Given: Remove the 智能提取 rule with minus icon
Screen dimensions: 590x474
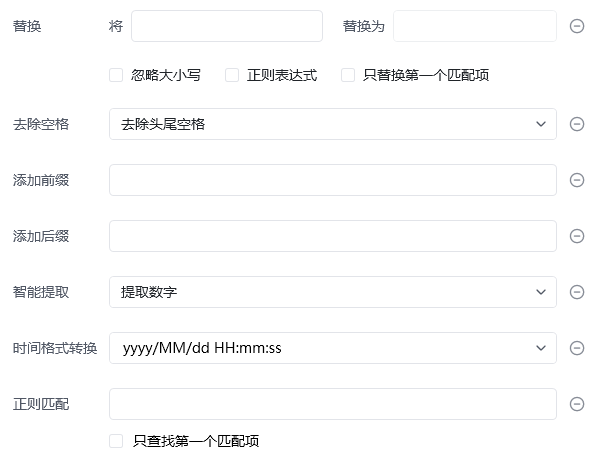Looking at the screenshot, I should (x=577, y=292).
